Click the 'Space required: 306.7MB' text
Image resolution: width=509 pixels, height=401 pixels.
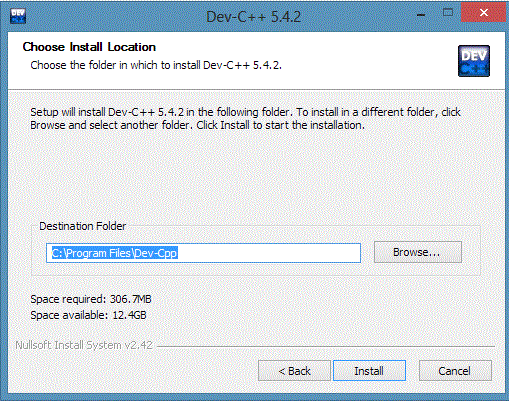coord(91,299)
